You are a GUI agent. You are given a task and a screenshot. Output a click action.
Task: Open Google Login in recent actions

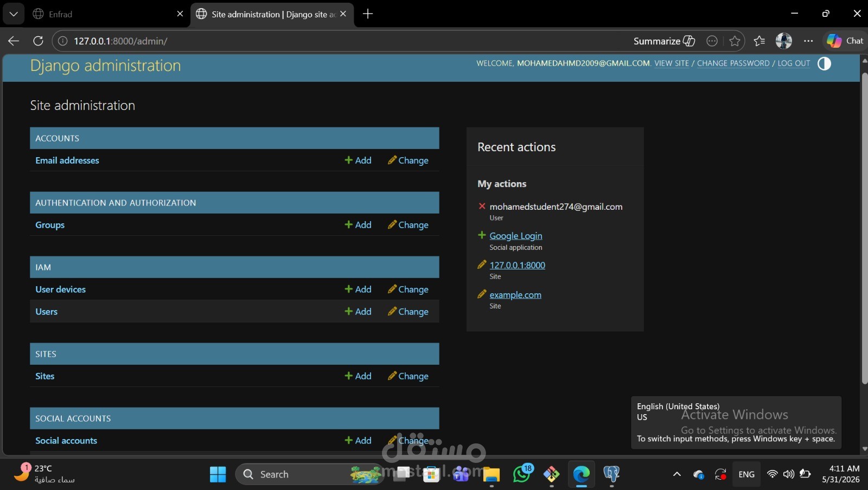[516, 236]
